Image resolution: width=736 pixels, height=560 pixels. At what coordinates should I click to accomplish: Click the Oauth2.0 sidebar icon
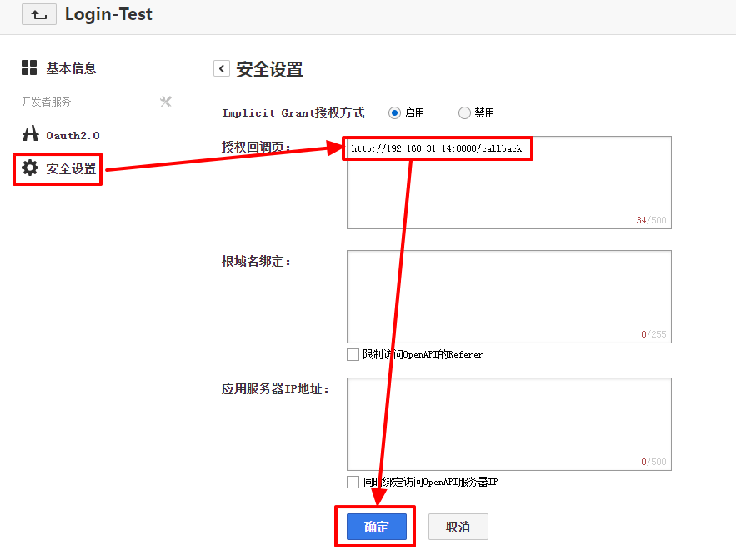[30, 134]
